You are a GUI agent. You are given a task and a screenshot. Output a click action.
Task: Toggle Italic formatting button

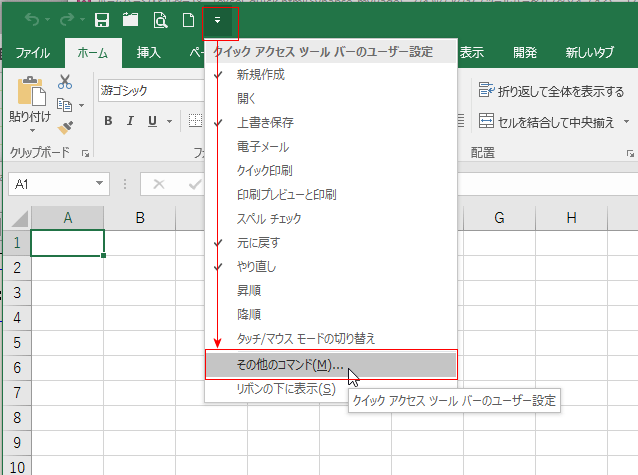(x=130, y=121)
